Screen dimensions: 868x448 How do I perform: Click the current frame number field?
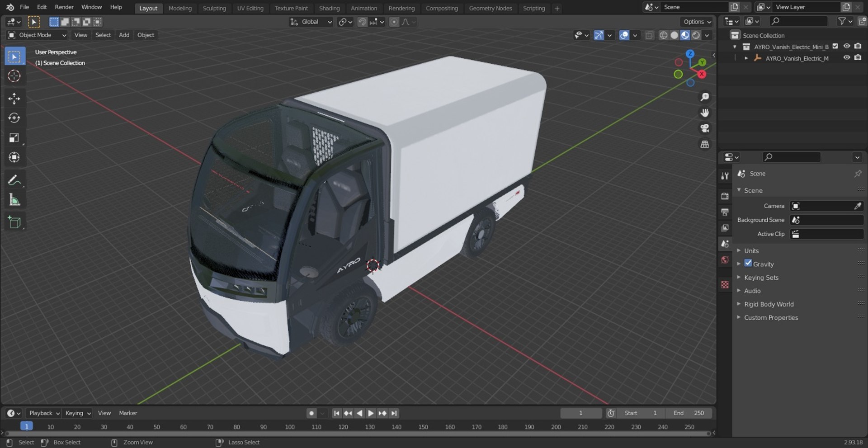point(581,413)
